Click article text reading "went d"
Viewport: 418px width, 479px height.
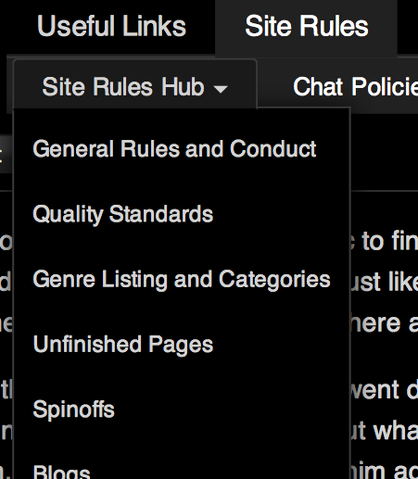click(x=384, y=389)
